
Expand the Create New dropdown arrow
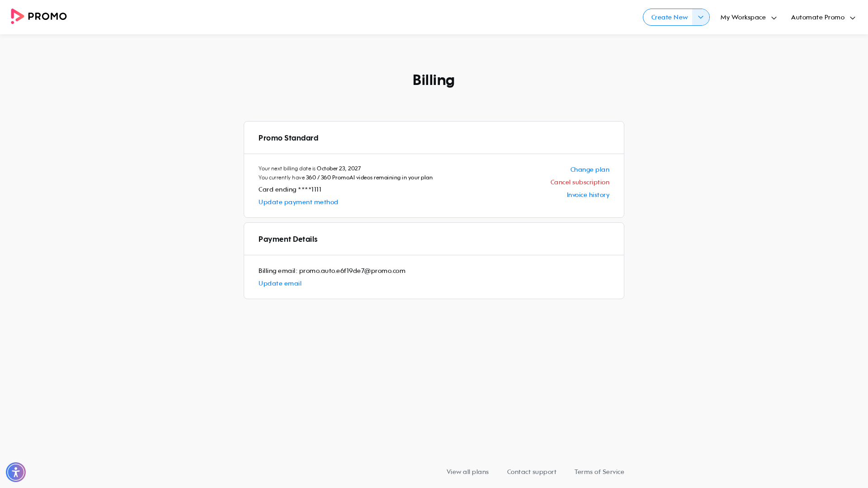[701, 17]
